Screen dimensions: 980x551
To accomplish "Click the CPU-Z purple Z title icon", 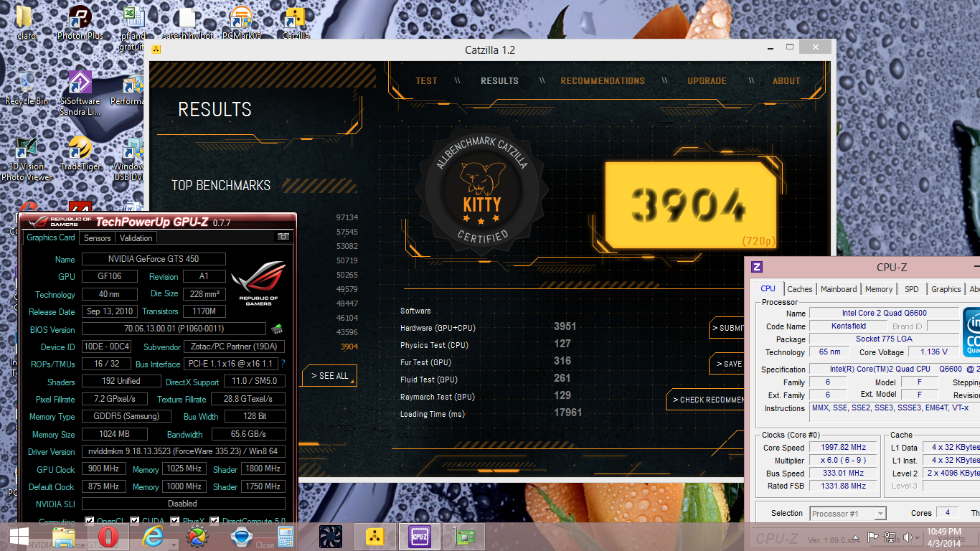I will tap(757, 267).
